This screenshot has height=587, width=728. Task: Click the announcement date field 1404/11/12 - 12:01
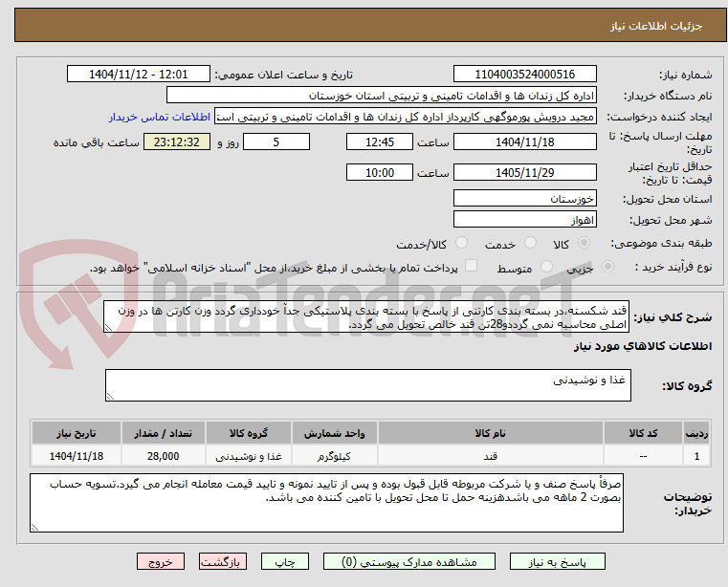139,75
